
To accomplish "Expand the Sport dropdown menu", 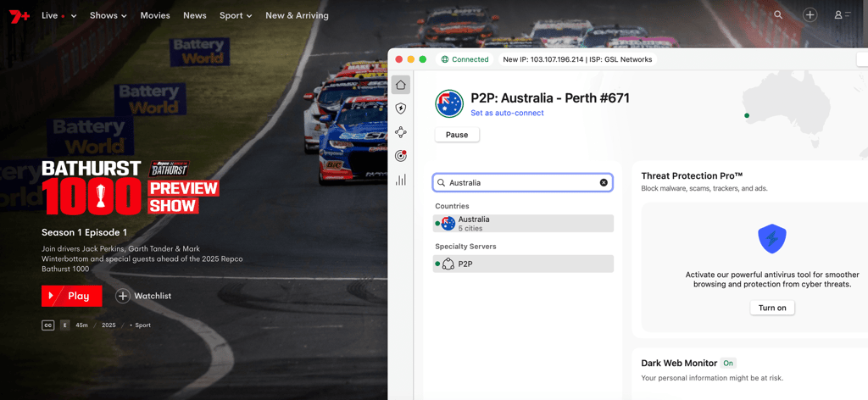I will (x=236, y=15).
